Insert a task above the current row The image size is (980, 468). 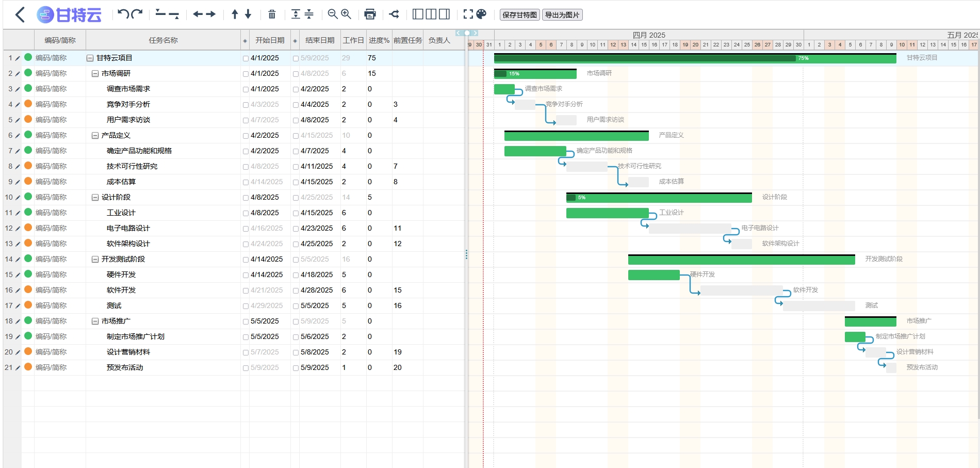[x=161, y=14]
